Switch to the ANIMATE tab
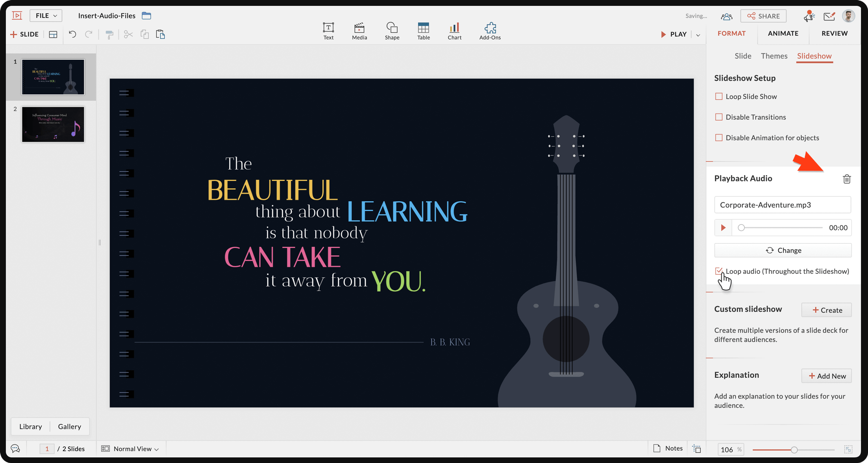 pyautogui.click(x=783, y=34)
